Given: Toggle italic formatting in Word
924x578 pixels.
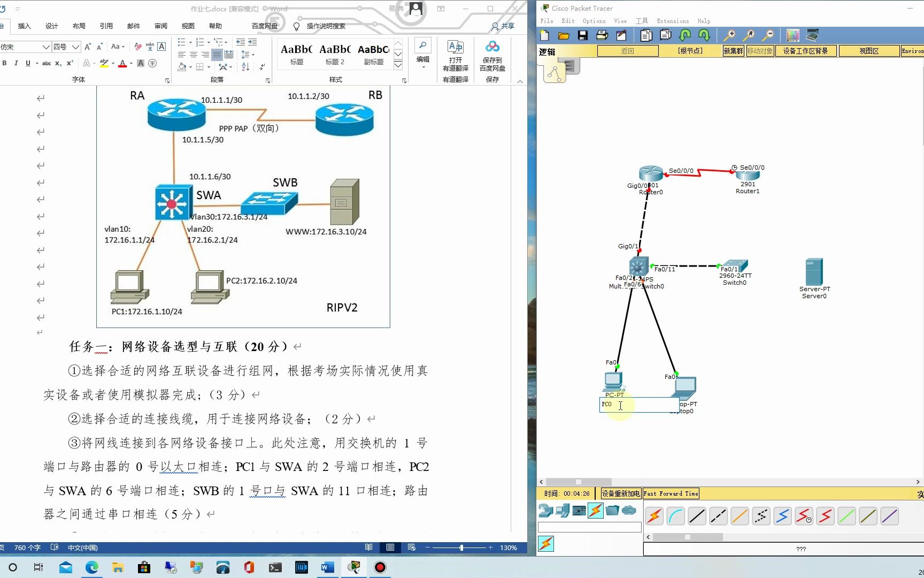Looking at the screenshot, I should (16, 63).
